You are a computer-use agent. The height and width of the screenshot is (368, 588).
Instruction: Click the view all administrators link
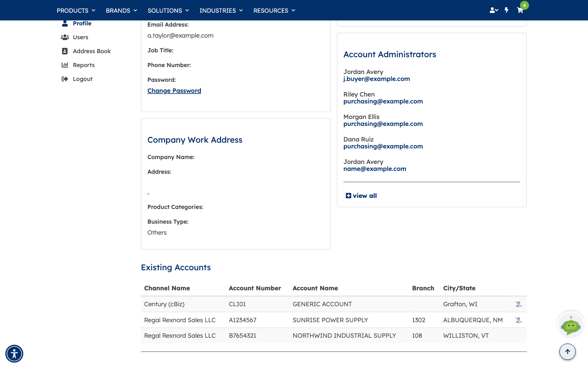point(361,196)
